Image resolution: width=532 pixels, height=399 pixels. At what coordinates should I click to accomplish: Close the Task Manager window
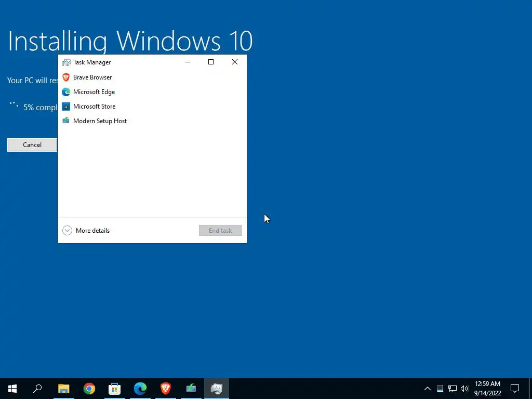click(x=235, y=62)
